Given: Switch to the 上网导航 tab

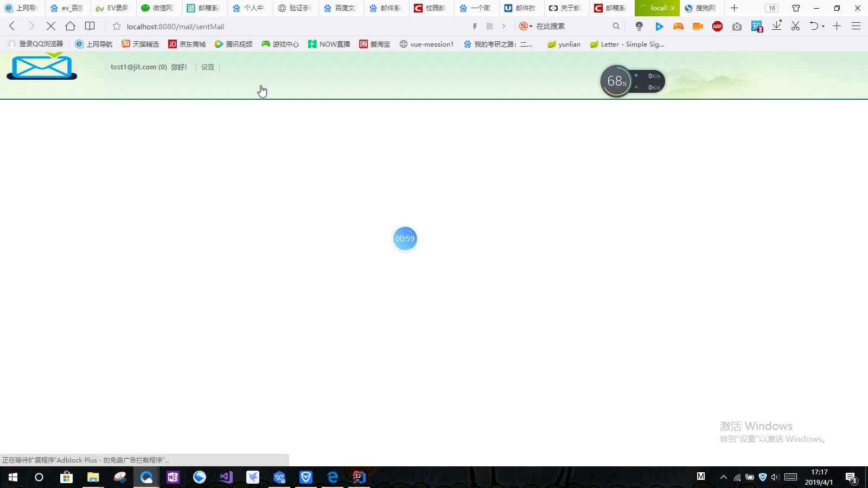Looking at the screenshot, I should point(21,8).
